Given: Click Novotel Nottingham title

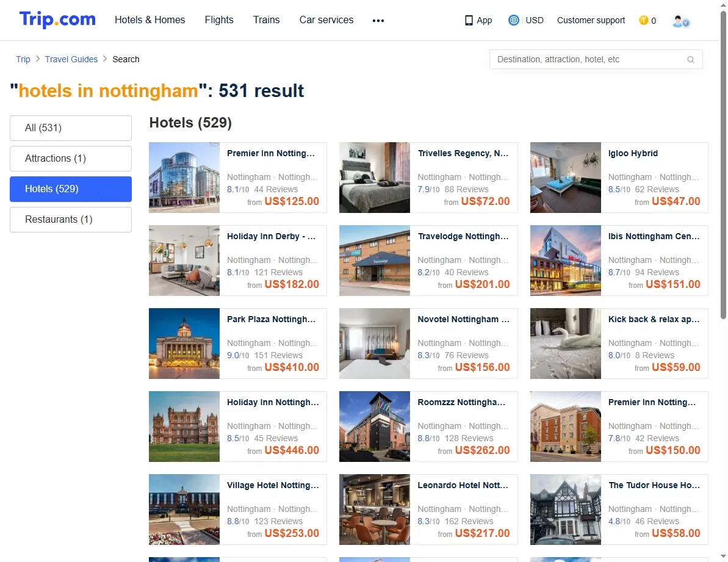Looking at the screenshot, I should click(x=463, y=320).
